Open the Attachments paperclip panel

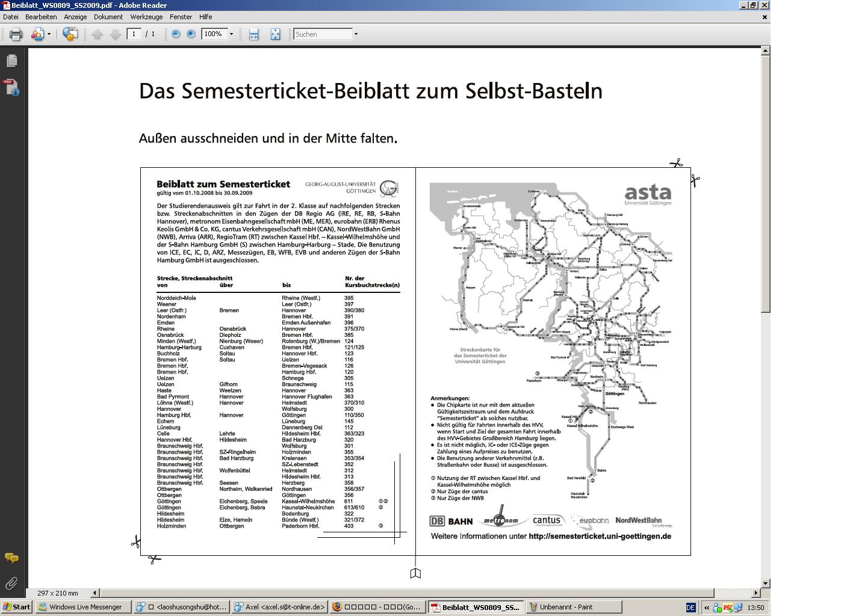11,583
